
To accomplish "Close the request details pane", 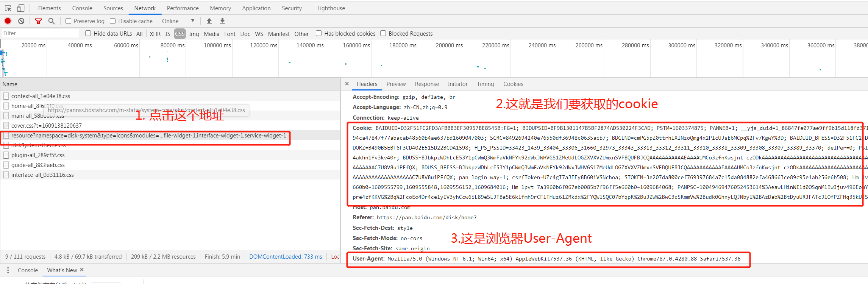I will tap(347, 84).
